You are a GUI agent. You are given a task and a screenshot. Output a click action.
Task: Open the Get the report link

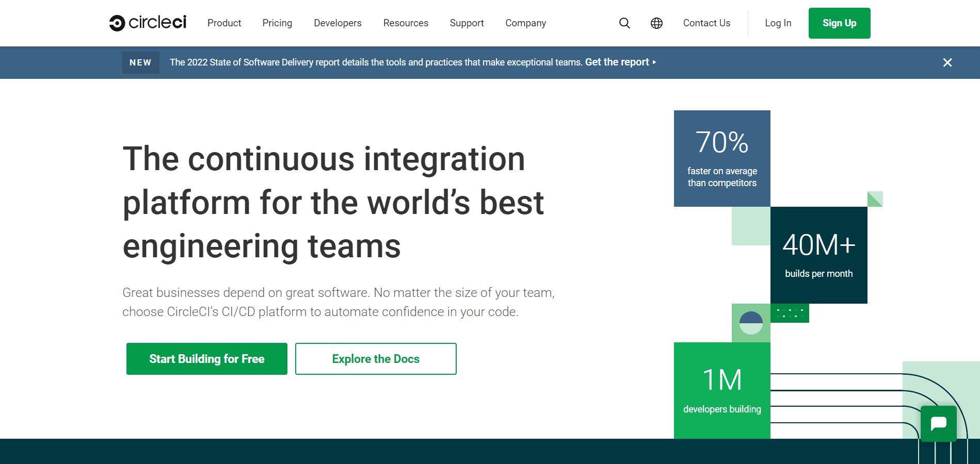click(x=618, y=62)
